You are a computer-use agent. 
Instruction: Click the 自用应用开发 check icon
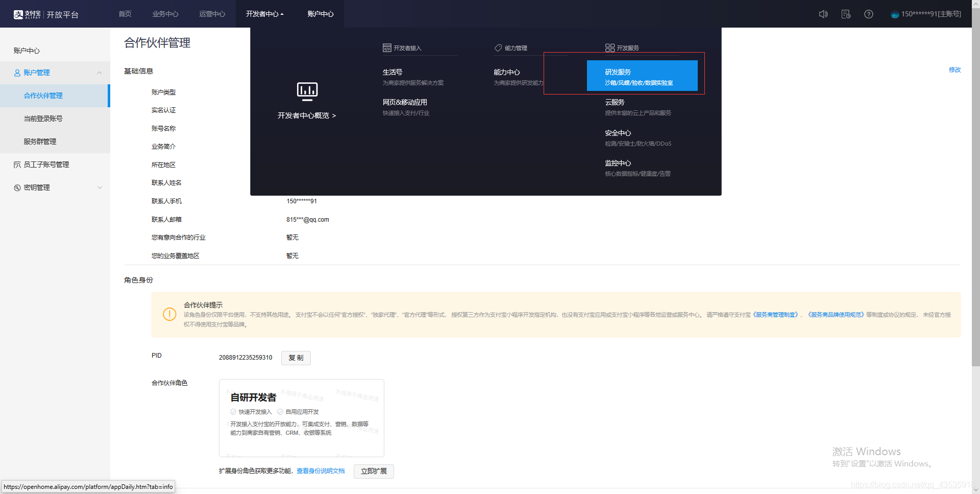(280, 412)
